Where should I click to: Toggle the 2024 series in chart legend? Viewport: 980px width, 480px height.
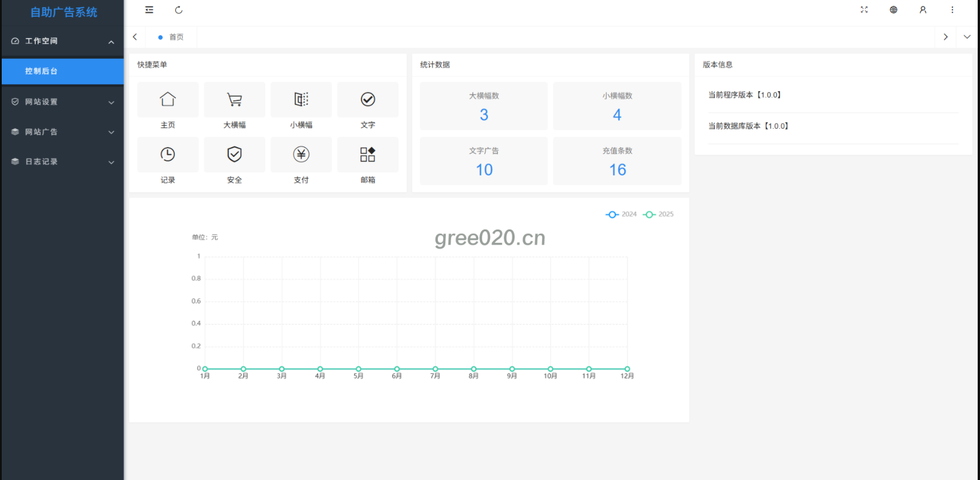tap(621, 214)
